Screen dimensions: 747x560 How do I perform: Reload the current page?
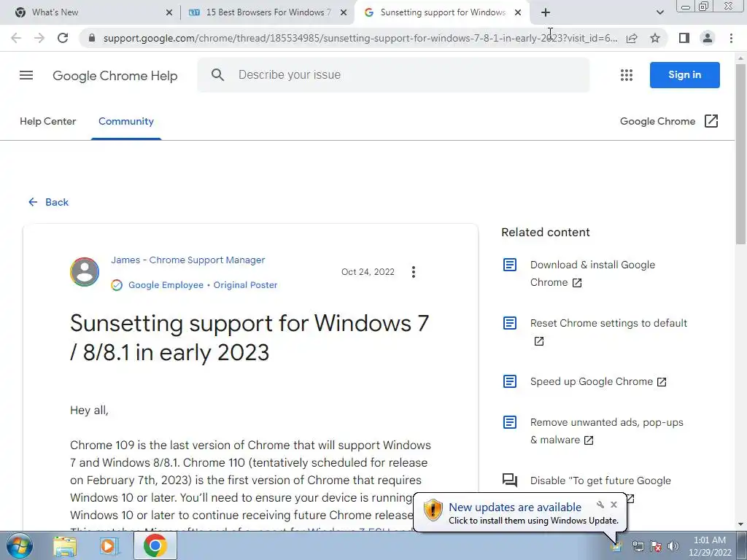click(63, 38)
